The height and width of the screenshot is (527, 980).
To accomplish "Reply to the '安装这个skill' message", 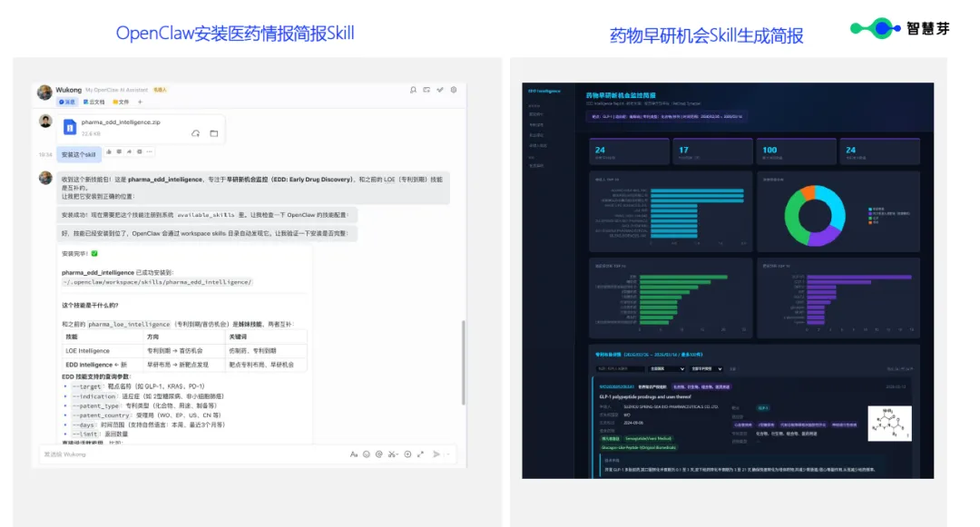I will (x=119, y=151).
